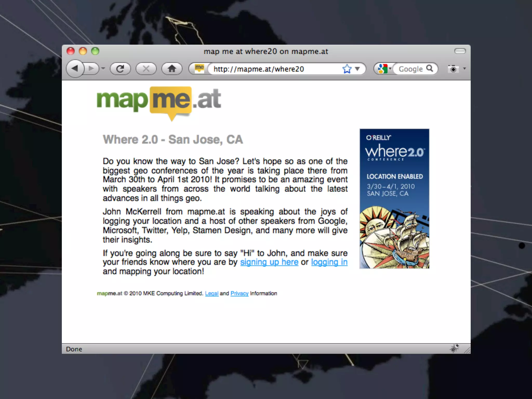Open the Legal information link
532x399 pixels.
211,293
